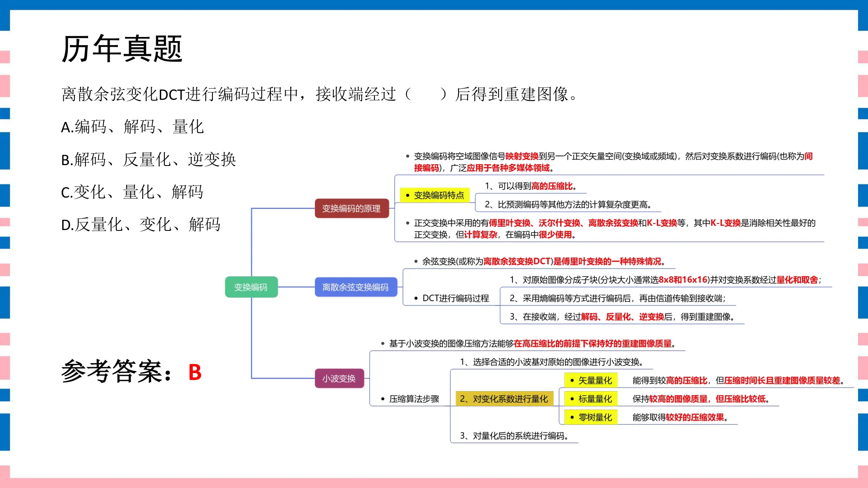The height and width of the screenshot is (488, 868).
Task: Select the green 变换编码 root node
Action: [251, 287]
